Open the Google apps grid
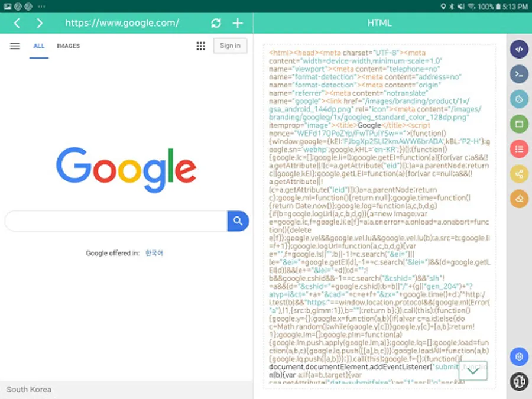Screen dimensions: 532x399 click(200, 46)
